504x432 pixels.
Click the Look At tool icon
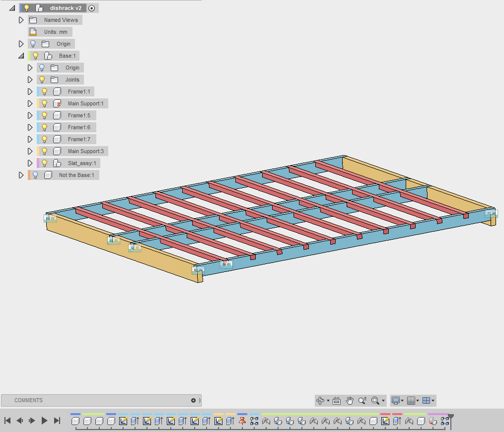(x=337, y=401)
